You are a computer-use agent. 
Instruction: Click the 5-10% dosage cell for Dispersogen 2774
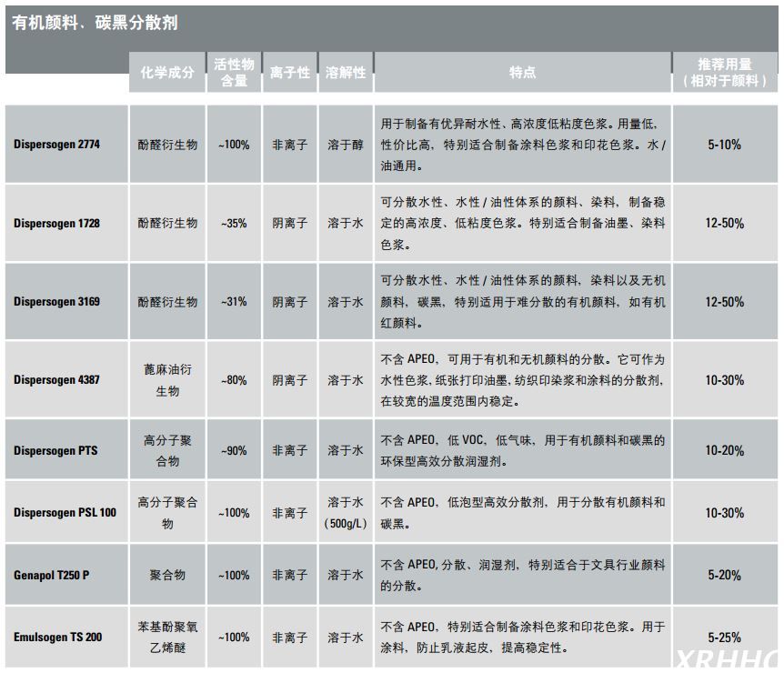[x=726, y=144]
